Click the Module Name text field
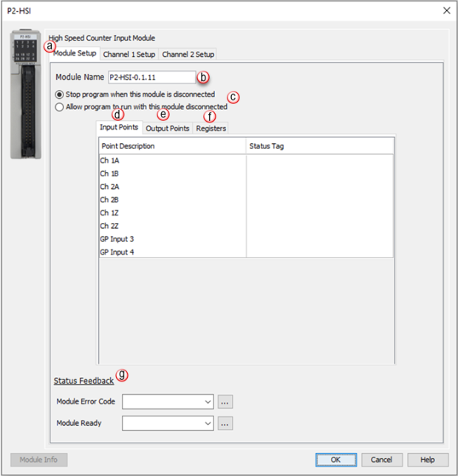The height and width of the screenshot is (476, 458). pyautogui.click(x=151, y=77)
